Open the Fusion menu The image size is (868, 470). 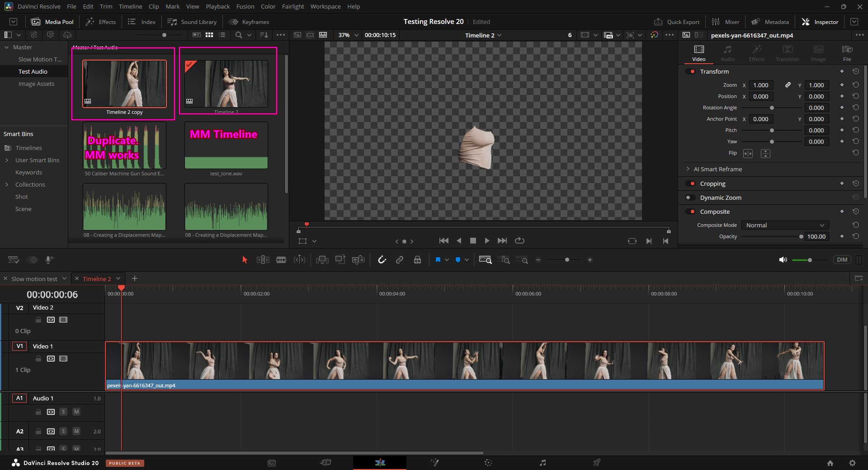(x=245, y=6)
